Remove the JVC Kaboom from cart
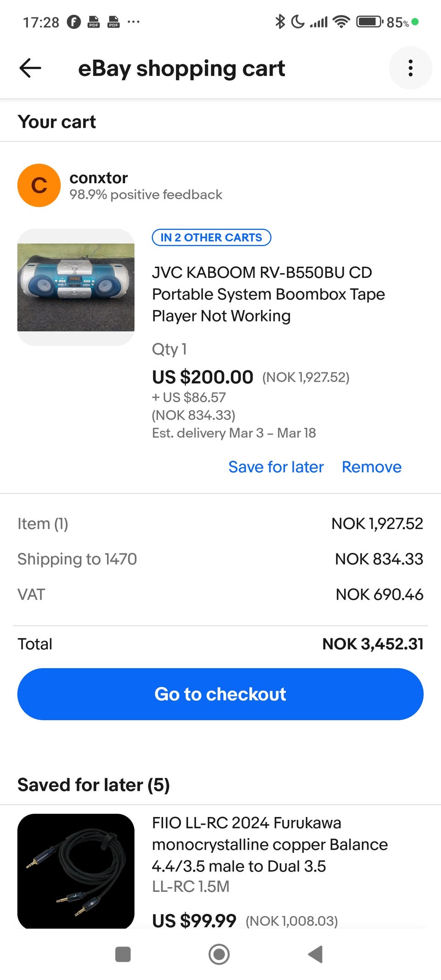This screenshot has width=441, height=980. point(372,467)
